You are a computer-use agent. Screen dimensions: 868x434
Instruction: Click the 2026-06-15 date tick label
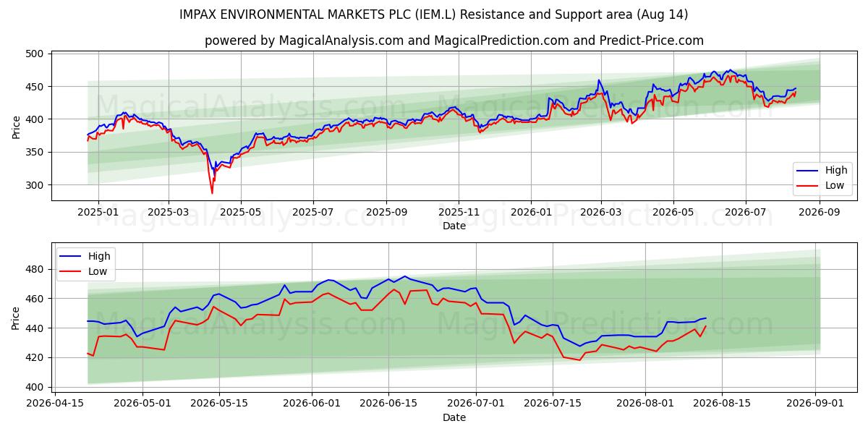pyautogui.click(x=388, y=403)
